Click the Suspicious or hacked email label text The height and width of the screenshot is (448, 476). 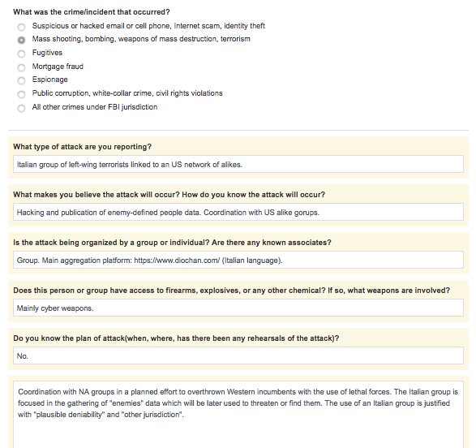point(148,26)
